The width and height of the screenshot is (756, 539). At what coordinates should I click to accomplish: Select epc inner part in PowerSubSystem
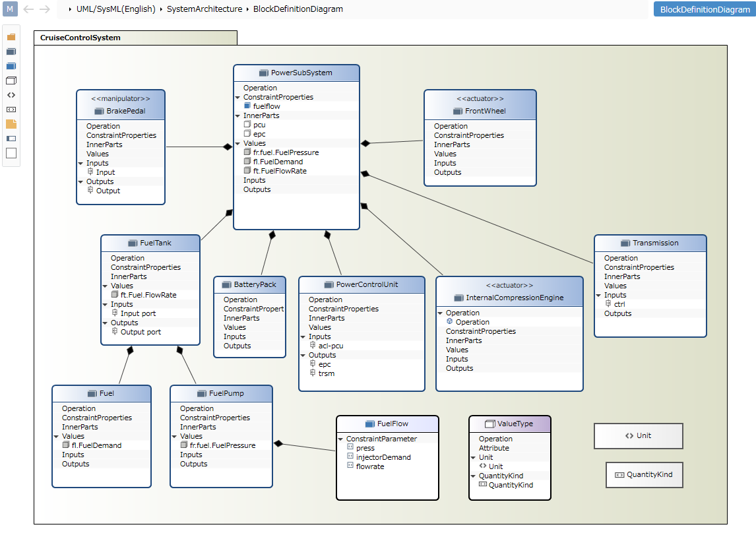click(x=259, y=134)
